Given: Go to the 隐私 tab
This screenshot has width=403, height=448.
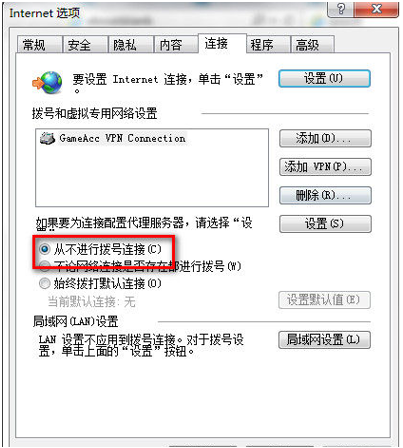Looking at the screenshot, I should (x=131, y=45).
